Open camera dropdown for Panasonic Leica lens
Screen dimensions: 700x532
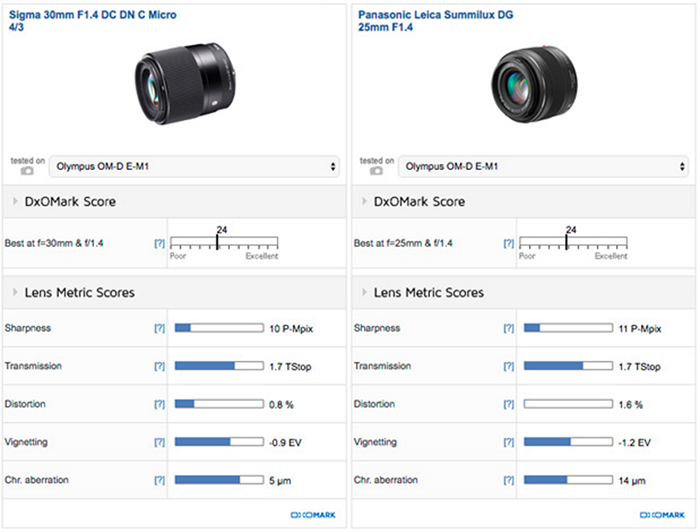coord(545,167)
